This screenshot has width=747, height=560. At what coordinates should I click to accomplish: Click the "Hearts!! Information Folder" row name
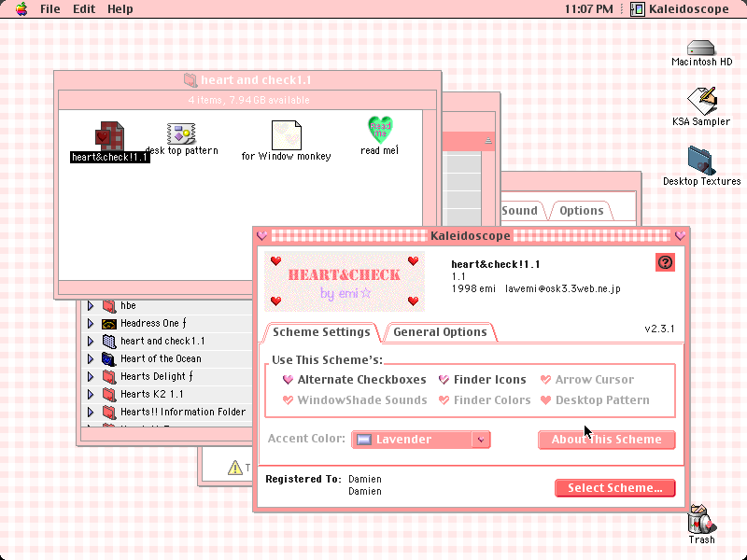click(183, 412)
